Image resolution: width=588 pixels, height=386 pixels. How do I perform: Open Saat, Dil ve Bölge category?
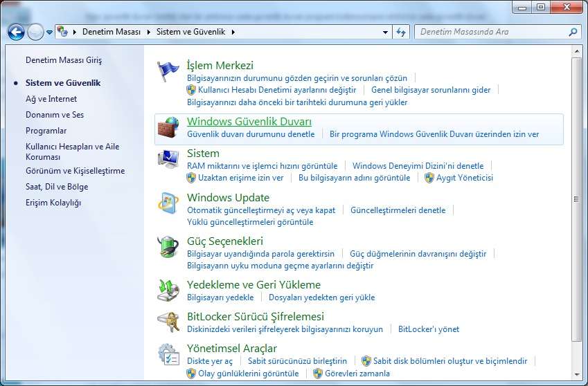click(x=57, y=187)
